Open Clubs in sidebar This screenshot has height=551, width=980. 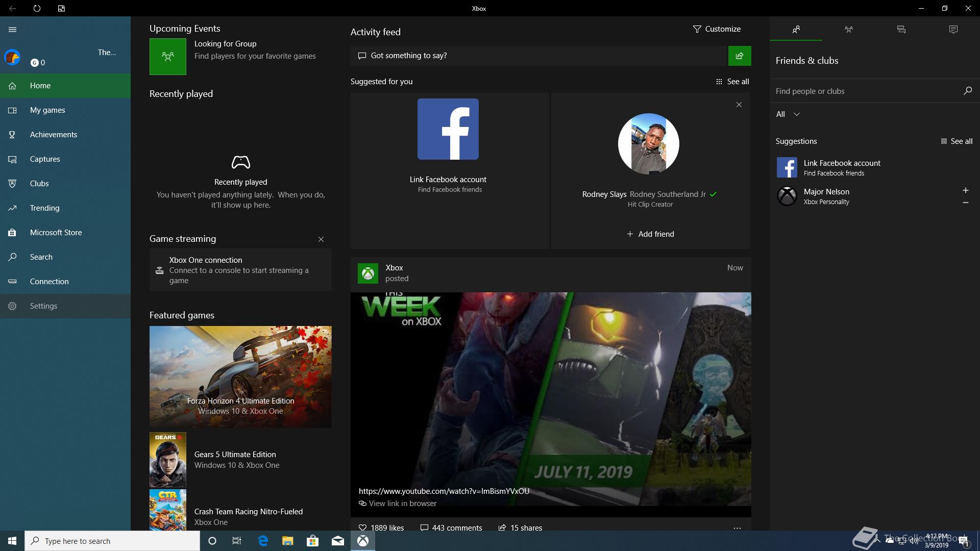tap(65, 184)
